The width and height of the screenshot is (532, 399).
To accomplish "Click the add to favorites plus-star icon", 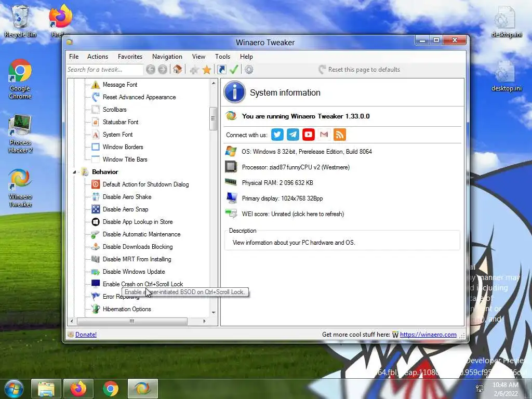I will (x=194, y=70).
